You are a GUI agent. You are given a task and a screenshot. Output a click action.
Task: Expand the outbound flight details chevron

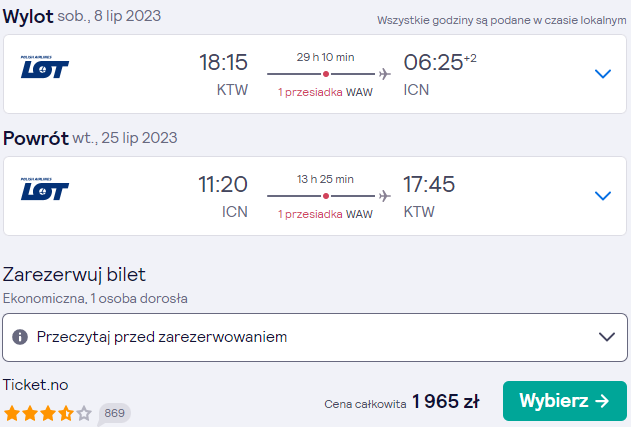coord(603,74)
